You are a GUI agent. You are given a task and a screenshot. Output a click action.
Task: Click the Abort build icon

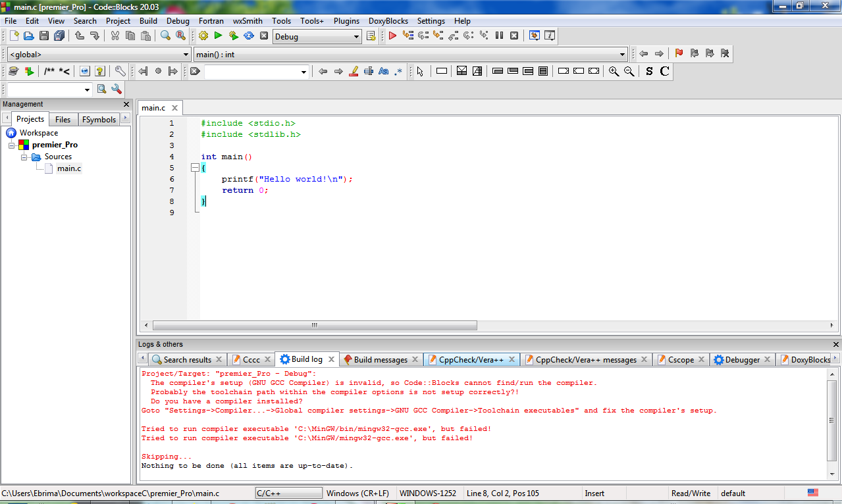pos(264,36)
